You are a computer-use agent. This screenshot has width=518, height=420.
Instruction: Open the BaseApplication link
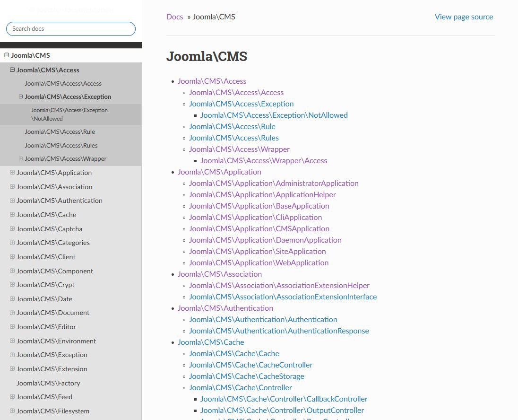coord(259,206)
